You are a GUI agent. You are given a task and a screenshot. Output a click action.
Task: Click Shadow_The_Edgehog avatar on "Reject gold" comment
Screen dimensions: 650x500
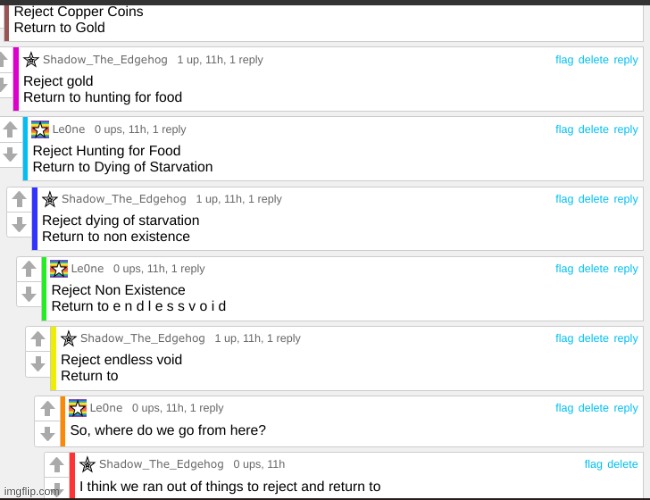31,60
